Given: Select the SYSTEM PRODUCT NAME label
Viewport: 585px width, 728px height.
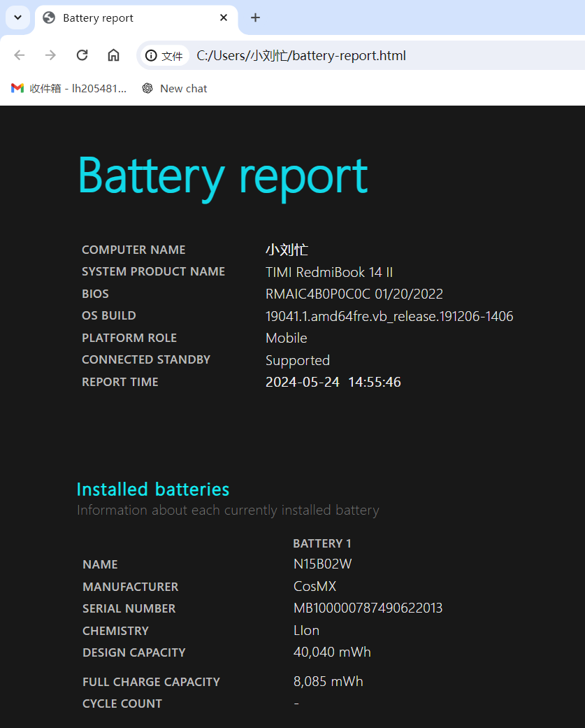Looking at the screenshot, I should click(154, 271).
